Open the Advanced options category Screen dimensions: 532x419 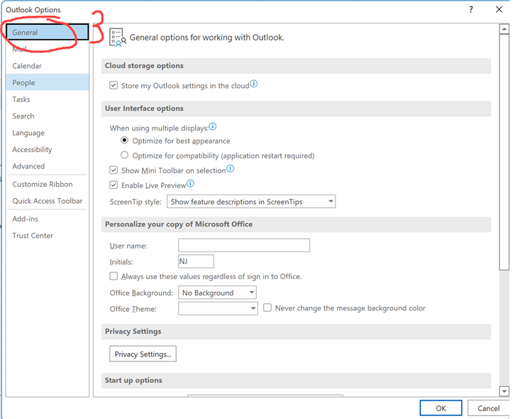(x=48, y=166)
